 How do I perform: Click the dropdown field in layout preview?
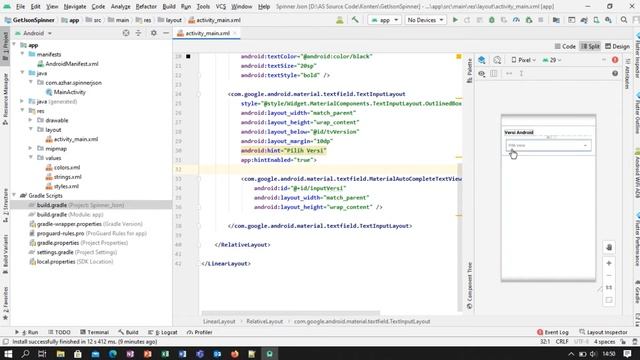coord(548,145)
